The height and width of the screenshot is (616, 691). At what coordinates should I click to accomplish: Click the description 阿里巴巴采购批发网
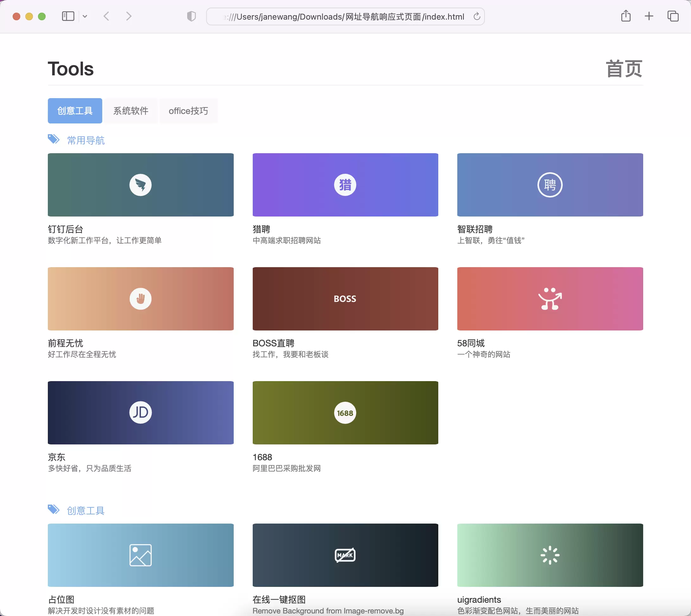(286, 468)
